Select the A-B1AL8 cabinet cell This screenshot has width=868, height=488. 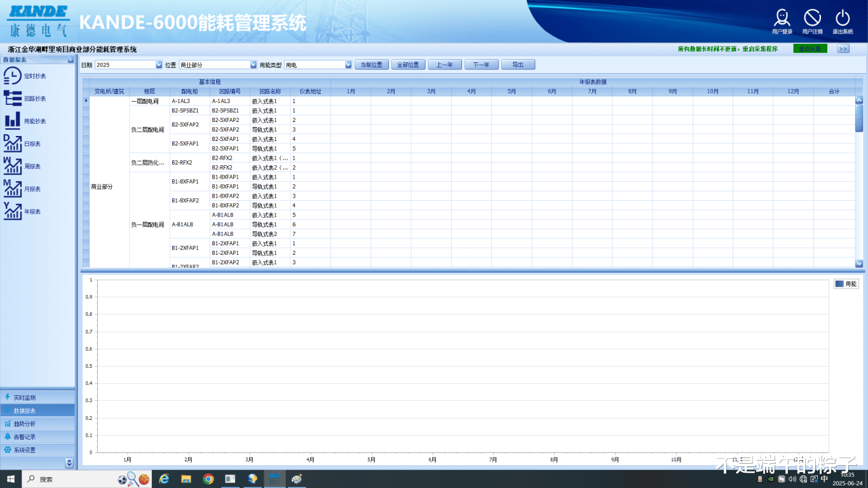tap(189, 224)
